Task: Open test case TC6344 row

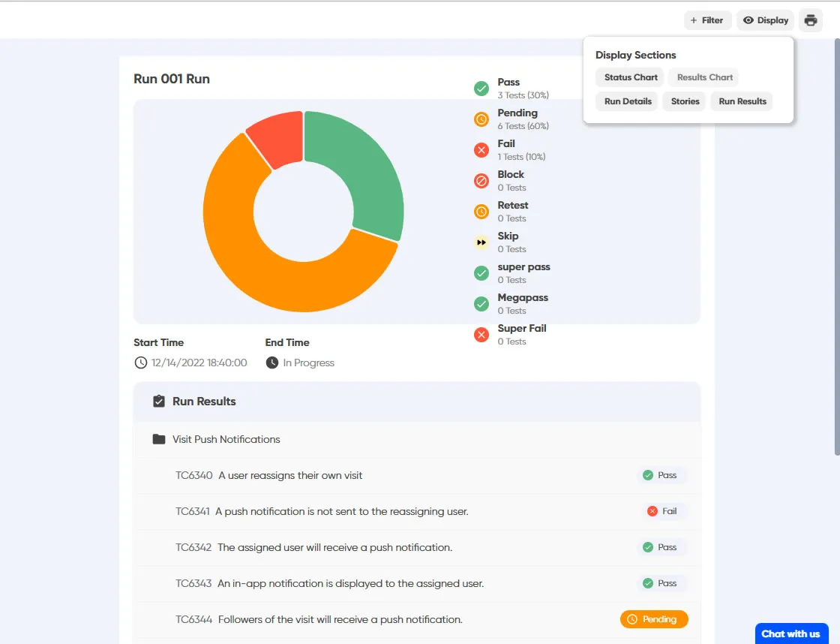Action: point(417,619)
